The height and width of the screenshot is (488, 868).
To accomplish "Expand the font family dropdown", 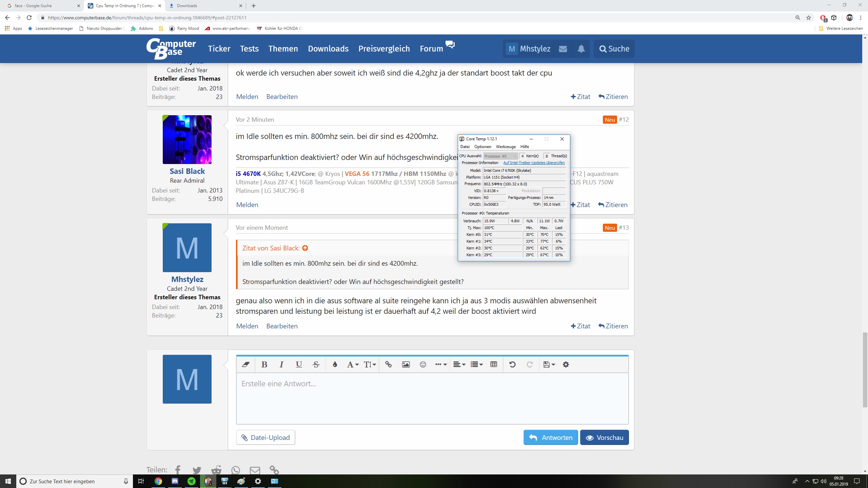I will 353,365.
